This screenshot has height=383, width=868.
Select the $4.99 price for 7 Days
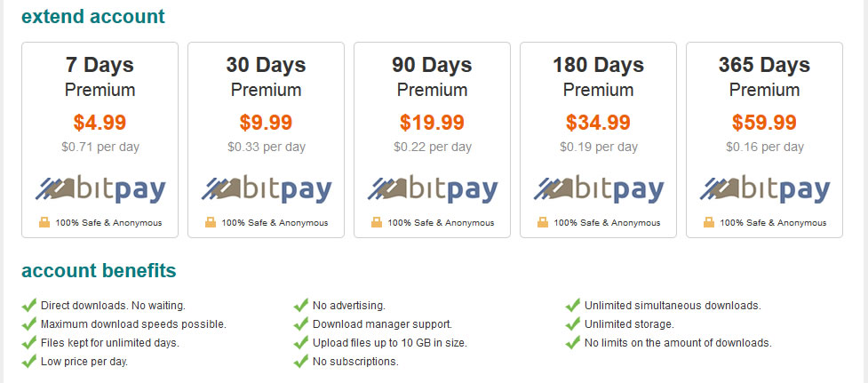tap(100, 123)
